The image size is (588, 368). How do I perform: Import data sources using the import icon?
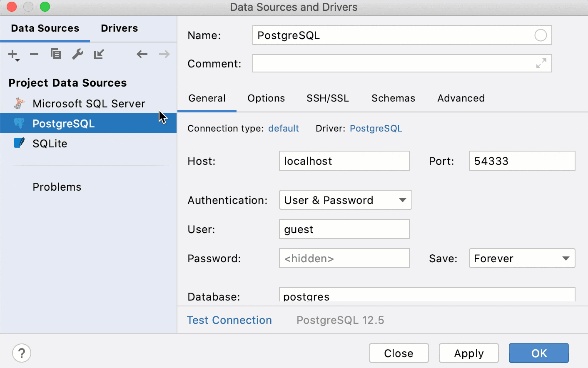point(99,54)
